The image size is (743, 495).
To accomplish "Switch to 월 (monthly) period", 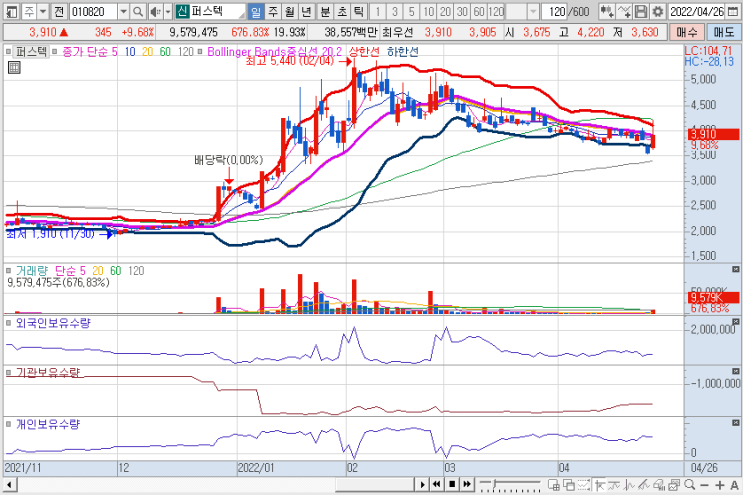I will coord(290,11).
